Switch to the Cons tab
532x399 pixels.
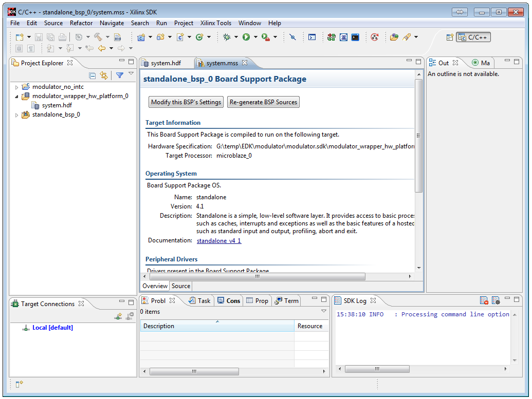229,301
